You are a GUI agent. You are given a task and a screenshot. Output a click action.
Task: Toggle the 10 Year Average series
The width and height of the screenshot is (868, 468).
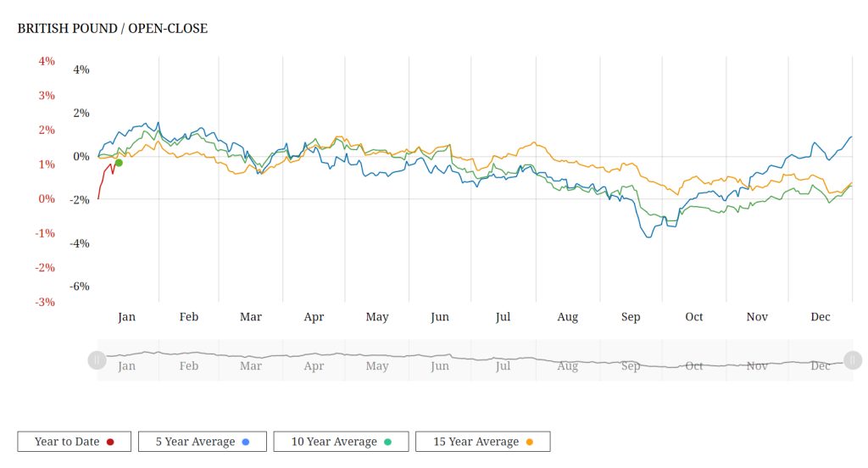pos(341,442)
